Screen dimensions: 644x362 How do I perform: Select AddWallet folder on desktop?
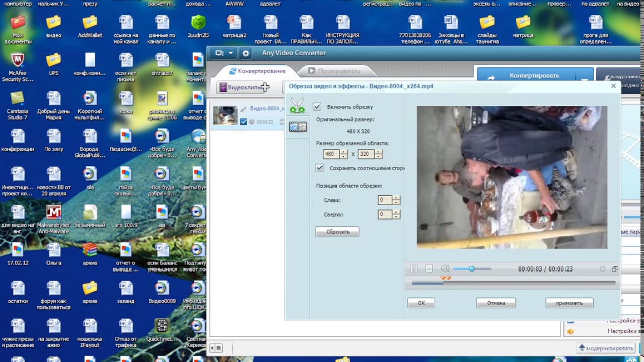[90, 27]
